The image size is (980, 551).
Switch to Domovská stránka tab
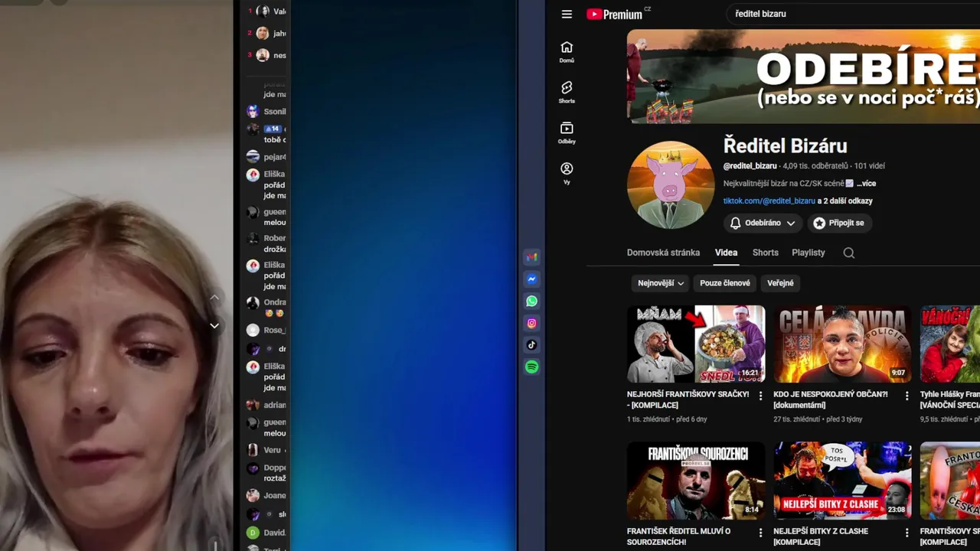[663, 253]
